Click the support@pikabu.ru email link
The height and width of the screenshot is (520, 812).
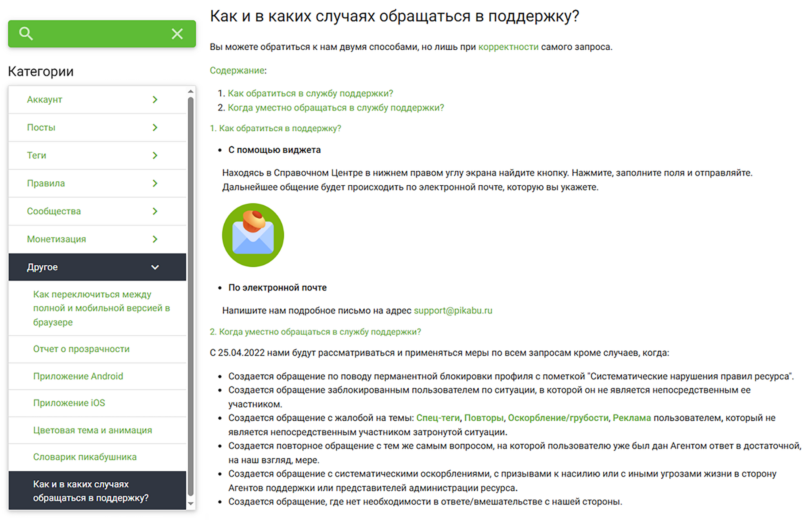coord(453,311)
